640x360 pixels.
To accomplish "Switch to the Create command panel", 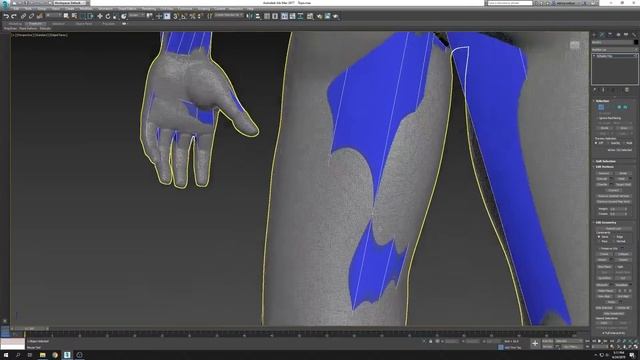I will (594, 35).
